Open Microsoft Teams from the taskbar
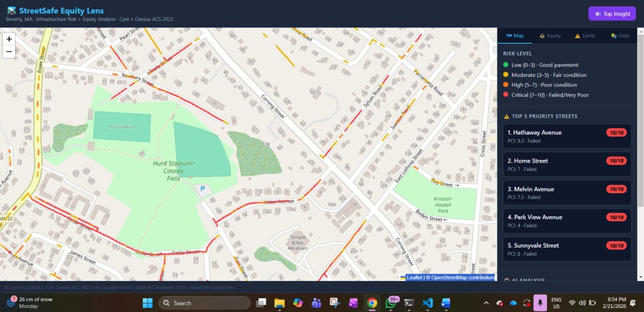 [316, 303]
